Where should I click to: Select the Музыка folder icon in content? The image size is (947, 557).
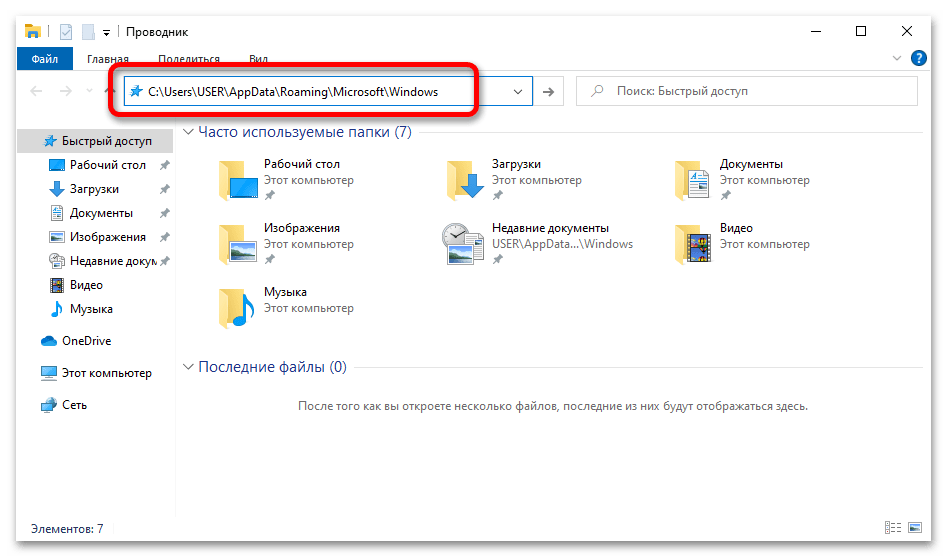[237, 308]
